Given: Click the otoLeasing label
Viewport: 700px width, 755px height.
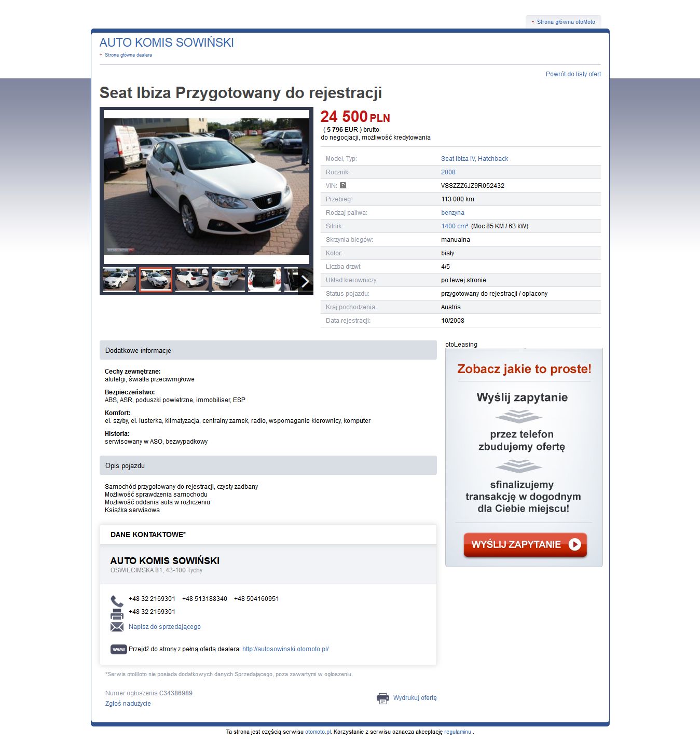Looking at the screenshot, I should pos(461,345).
